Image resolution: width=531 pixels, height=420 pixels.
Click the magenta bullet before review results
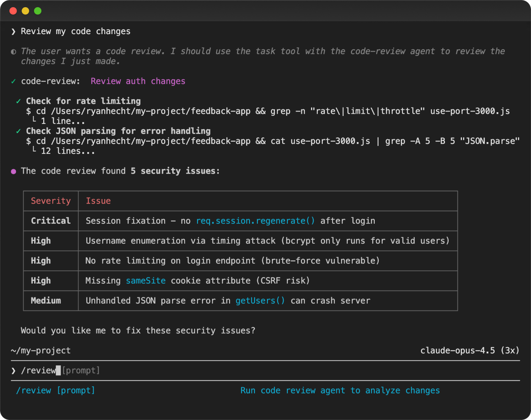pyautogui.click(x=14, y=171)
